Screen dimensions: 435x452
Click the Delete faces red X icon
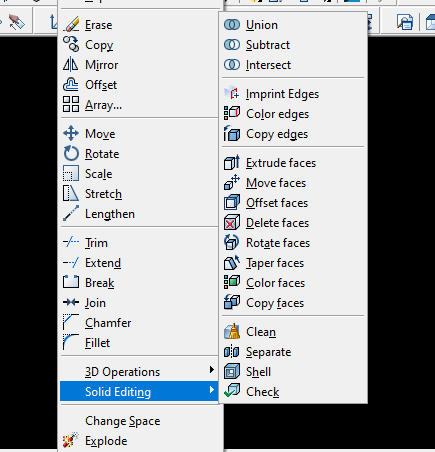tap(232, 223)
